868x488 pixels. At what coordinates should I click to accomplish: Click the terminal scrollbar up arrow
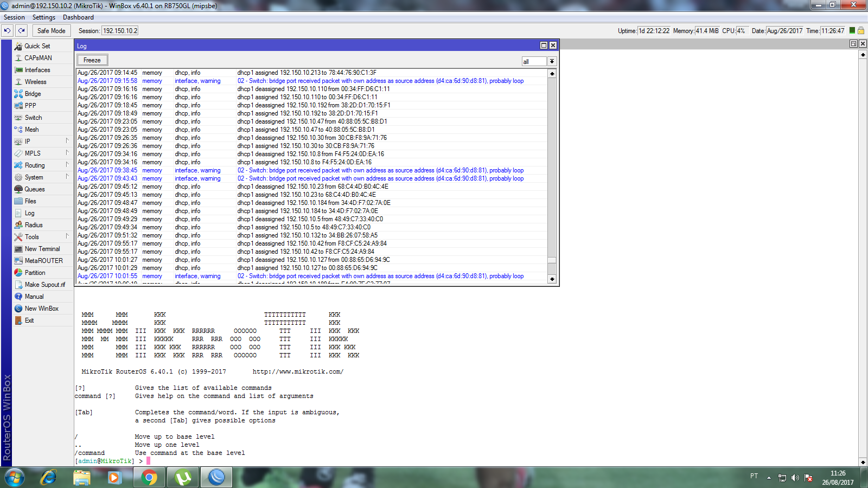point(863,55)
